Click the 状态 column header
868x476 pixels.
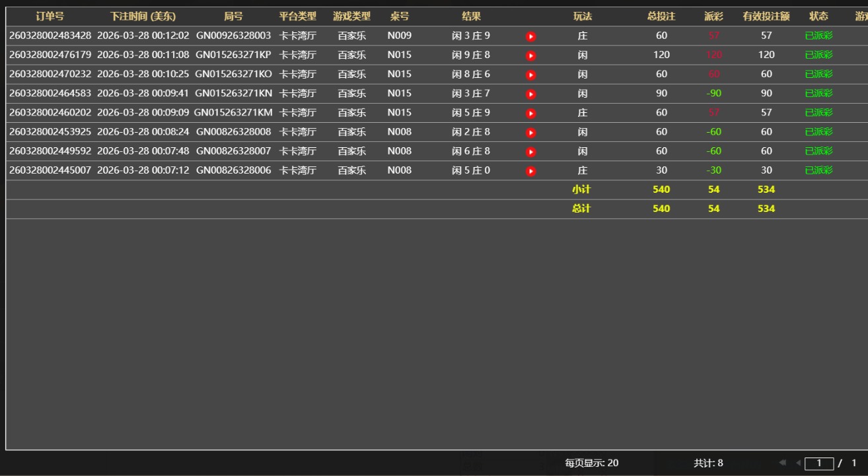tap(818, 16)
